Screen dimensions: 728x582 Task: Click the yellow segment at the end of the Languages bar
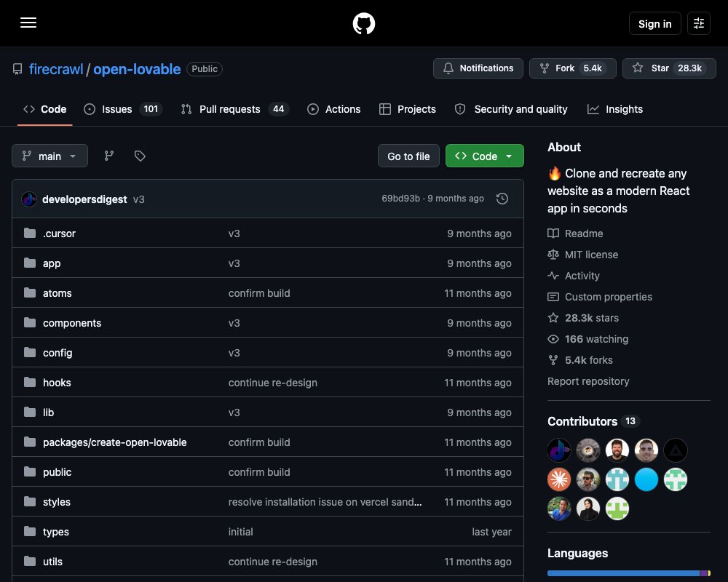pos(709,573)
